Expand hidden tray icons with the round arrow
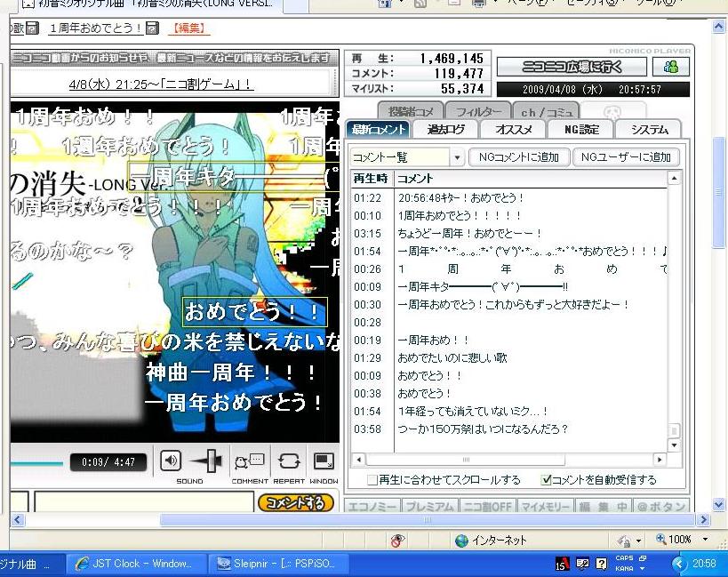The height and width of the screenshot is (577, 728). [678, 564]
